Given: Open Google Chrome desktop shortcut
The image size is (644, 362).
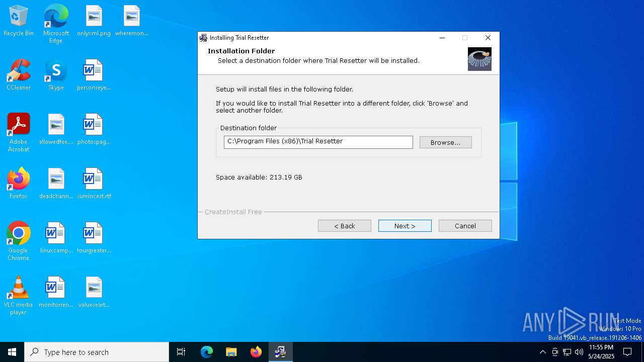Looking at the screenshot, I should pyautogui.click(x=19, y=241).
